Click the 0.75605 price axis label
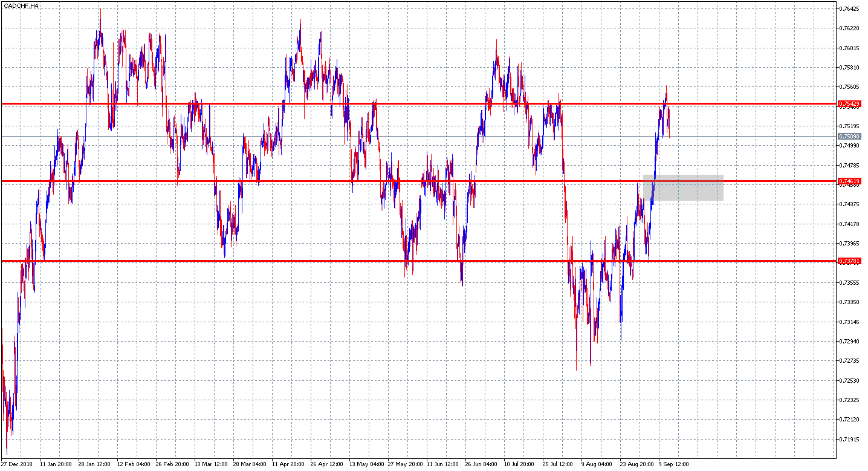The height and width of the screenshot is (471, 868). coord(850,87)
